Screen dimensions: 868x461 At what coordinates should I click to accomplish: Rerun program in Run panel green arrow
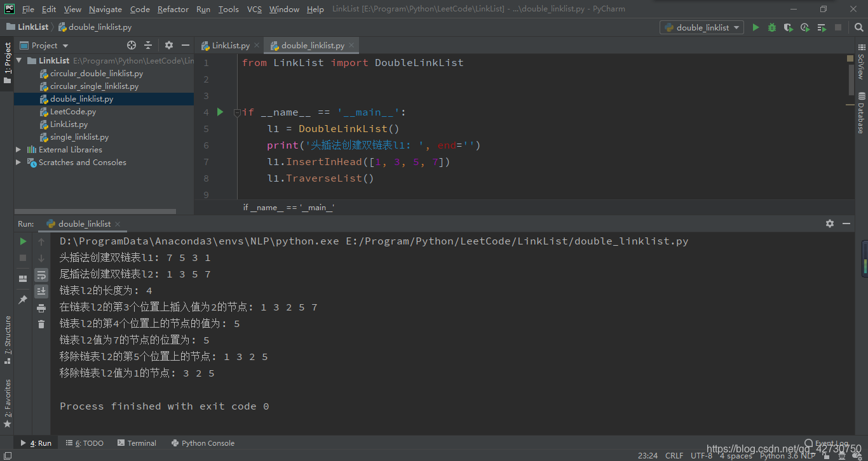click(x=23, y=241)
